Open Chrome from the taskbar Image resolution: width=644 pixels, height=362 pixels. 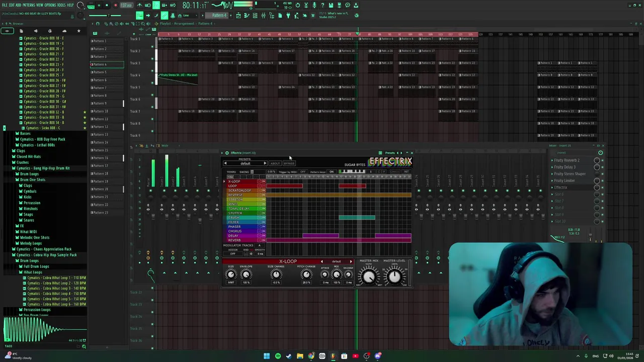311,356
